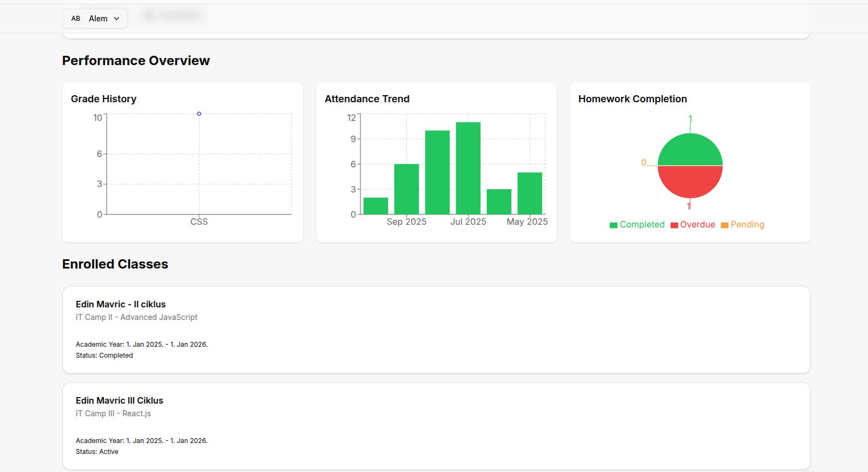Screen dimensions: 868x472
Task: Toggle the Completed legend item
Action: pyautogui.click(x=637, y=225)
